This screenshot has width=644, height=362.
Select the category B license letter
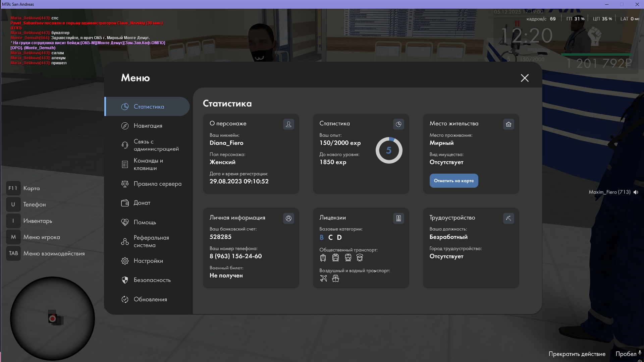(322, 238)
